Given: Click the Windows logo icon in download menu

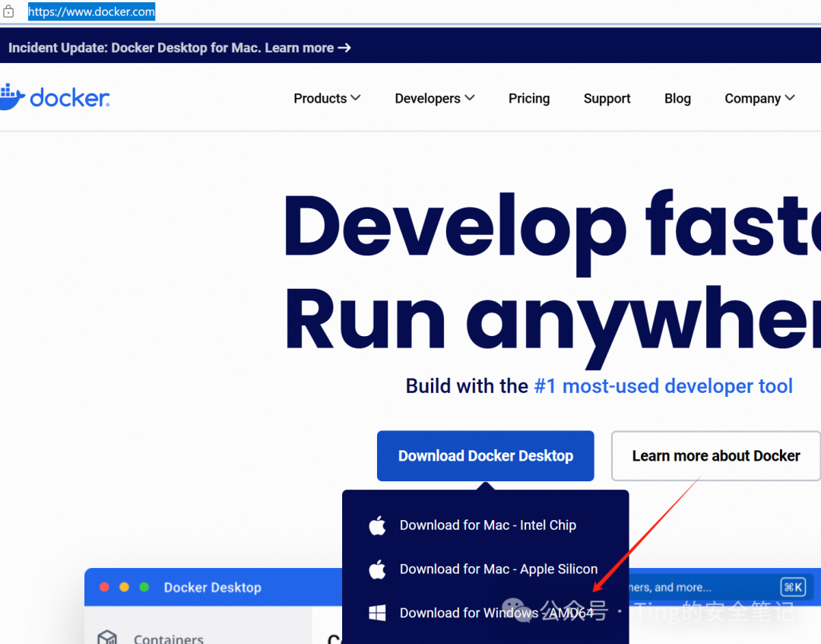Looking at the screenshot, I should pos(378,613).
